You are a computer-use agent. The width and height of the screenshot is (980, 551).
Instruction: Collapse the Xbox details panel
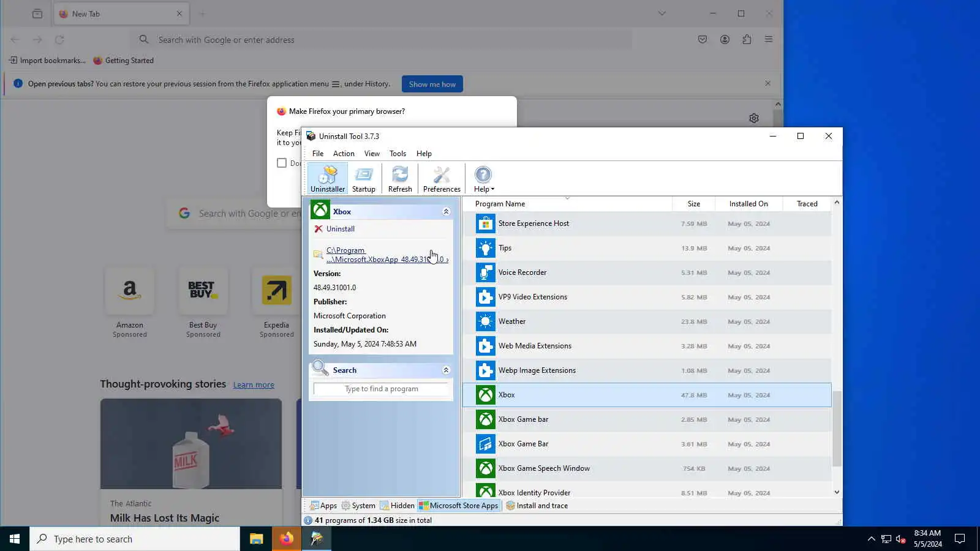(446, 212)
